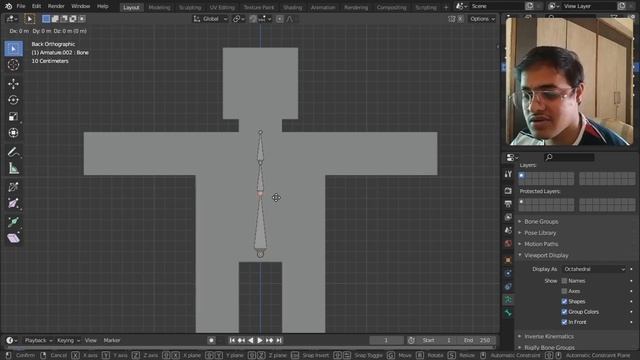Image resolution: width=640 pixels, height=360 pixels.
Task: Open the Edit menu
Action: pyautogui.click(x=36, y=6)
